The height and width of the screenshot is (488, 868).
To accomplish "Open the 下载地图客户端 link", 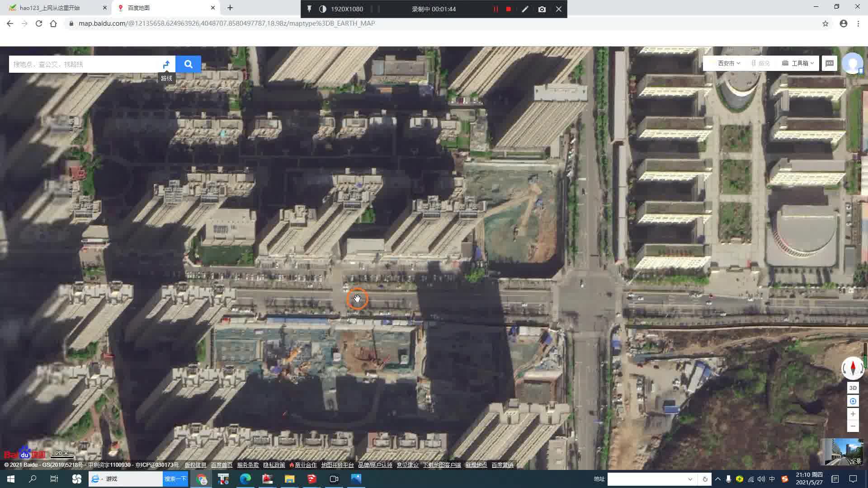I will [442, 465].
